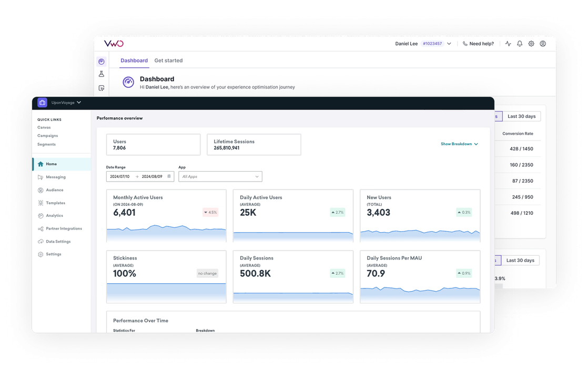
Task: Select Last 30 days above Conversion Rate
Action: [521, 116]
